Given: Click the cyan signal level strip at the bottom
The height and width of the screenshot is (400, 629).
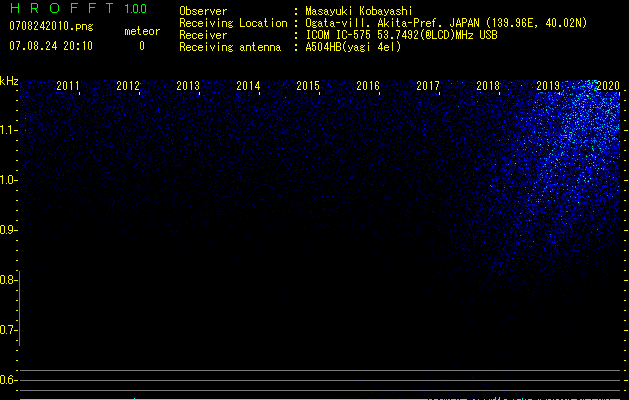Looking at the screenshot, I should click(321, 399).
